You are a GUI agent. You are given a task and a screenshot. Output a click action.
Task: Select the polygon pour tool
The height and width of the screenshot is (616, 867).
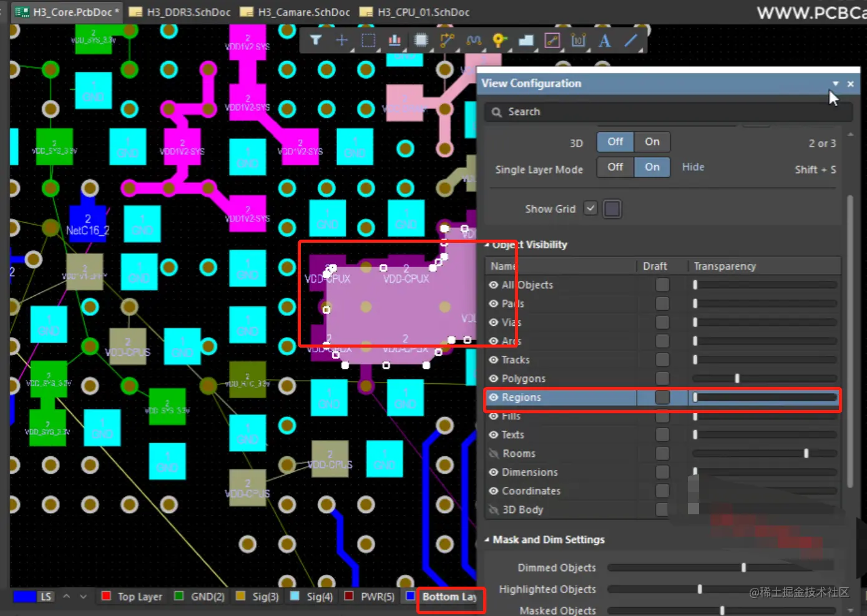[526, 41]
